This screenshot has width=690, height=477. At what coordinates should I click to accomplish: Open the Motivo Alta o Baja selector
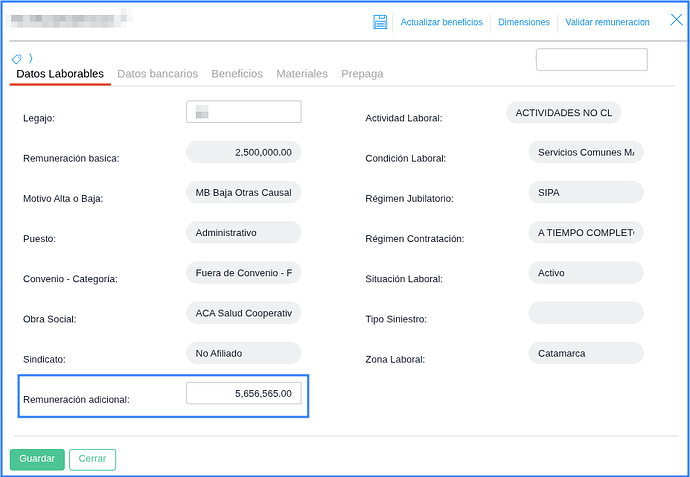[243, 192]
